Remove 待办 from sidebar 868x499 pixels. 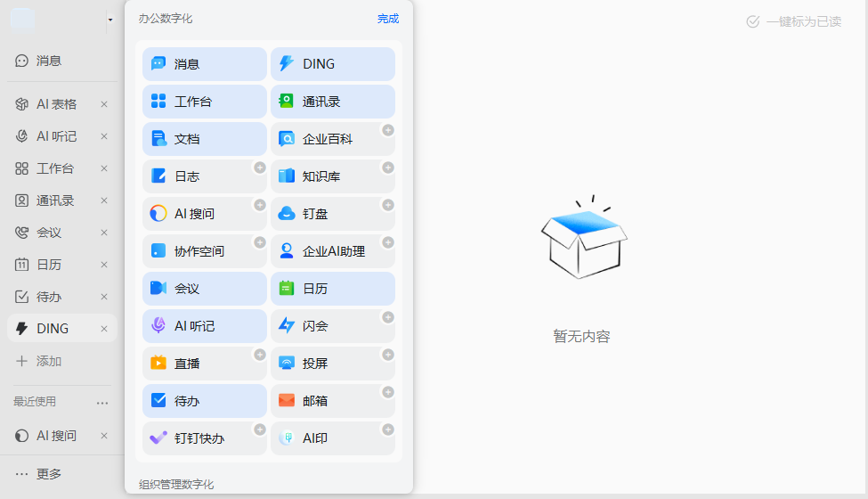(104, 297)
